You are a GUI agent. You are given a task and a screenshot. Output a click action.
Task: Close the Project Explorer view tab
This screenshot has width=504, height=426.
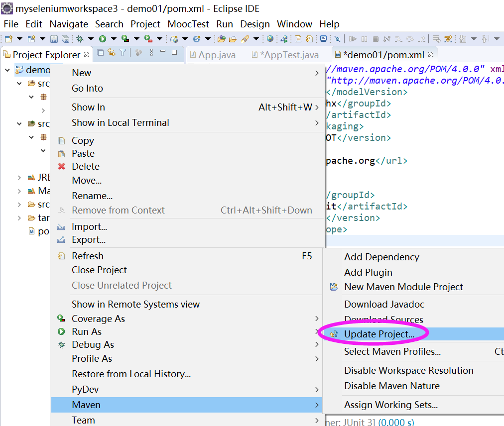tap(87, 54)
